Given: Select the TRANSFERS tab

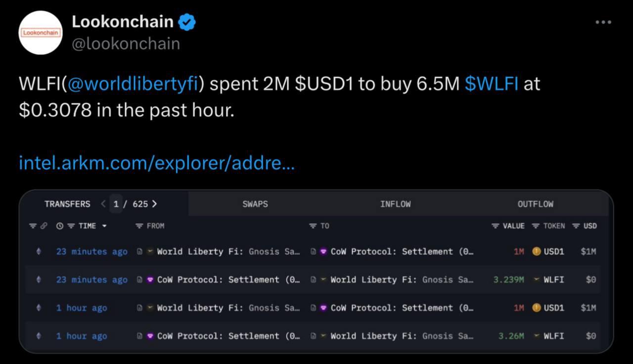Looking at the screenshot, I should click(67, 204).
